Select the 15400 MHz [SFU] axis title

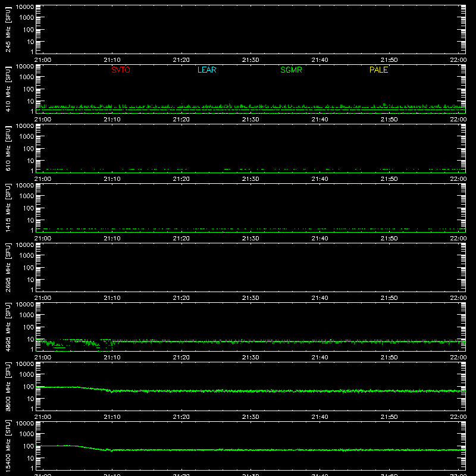(x=8, y=446)
